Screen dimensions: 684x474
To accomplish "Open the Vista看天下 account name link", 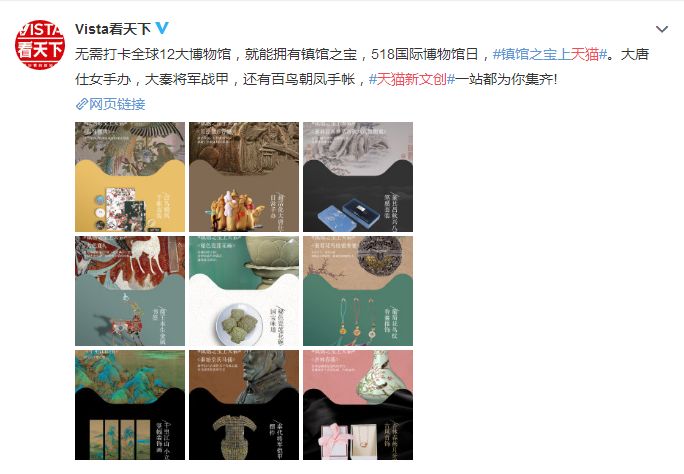I will [113, 29].
